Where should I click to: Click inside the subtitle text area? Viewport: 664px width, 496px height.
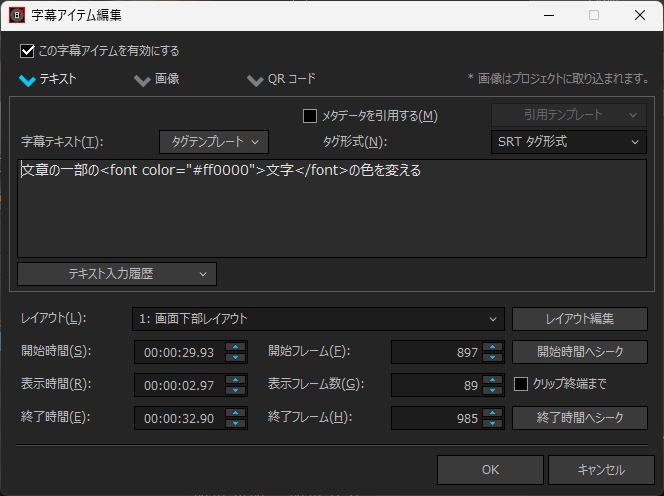click(332, 208)
